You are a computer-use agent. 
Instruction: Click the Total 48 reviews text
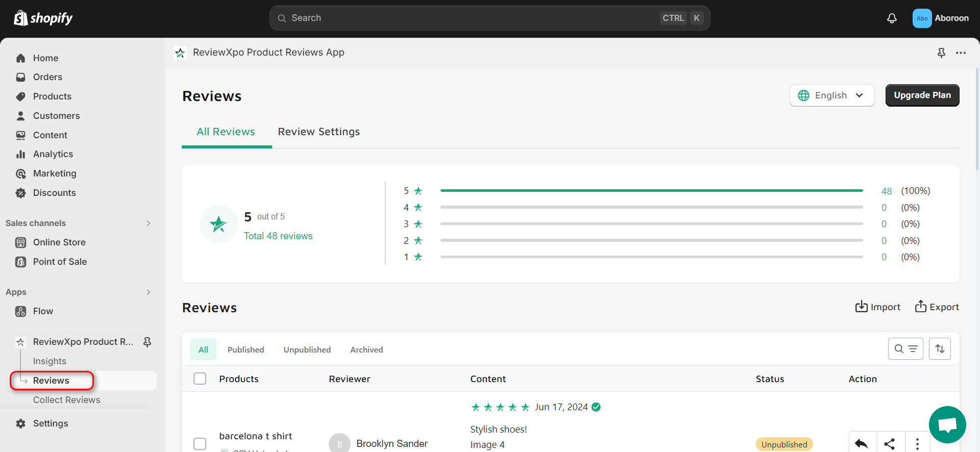[278, 236]
